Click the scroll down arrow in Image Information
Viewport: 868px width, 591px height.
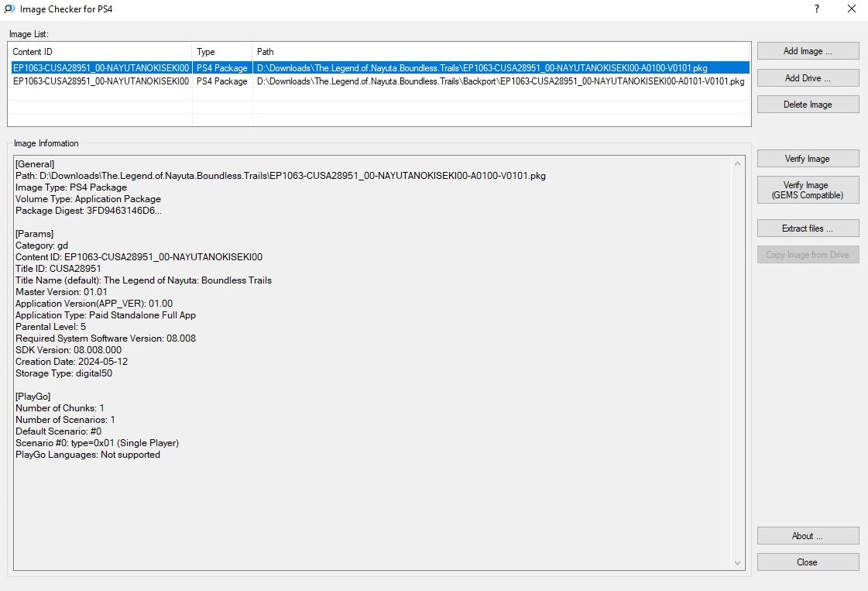pyautogui.click(x=737, y=563)
